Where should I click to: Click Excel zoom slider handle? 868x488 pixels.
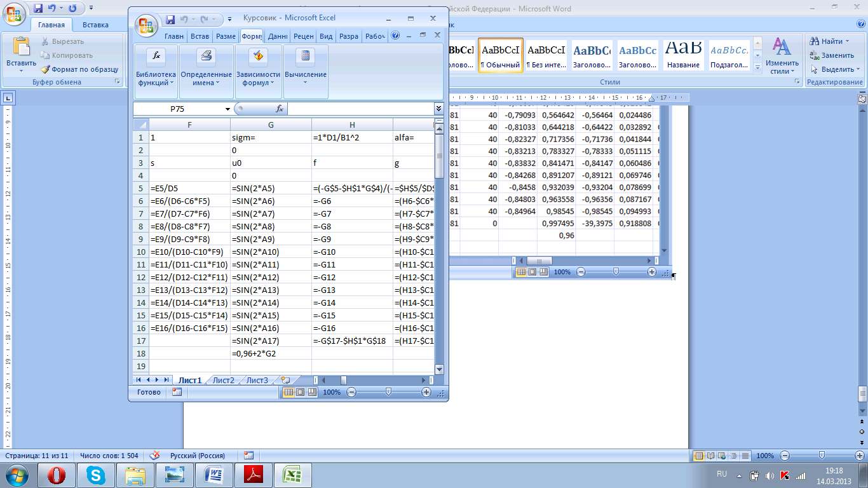tap(388, 392)
